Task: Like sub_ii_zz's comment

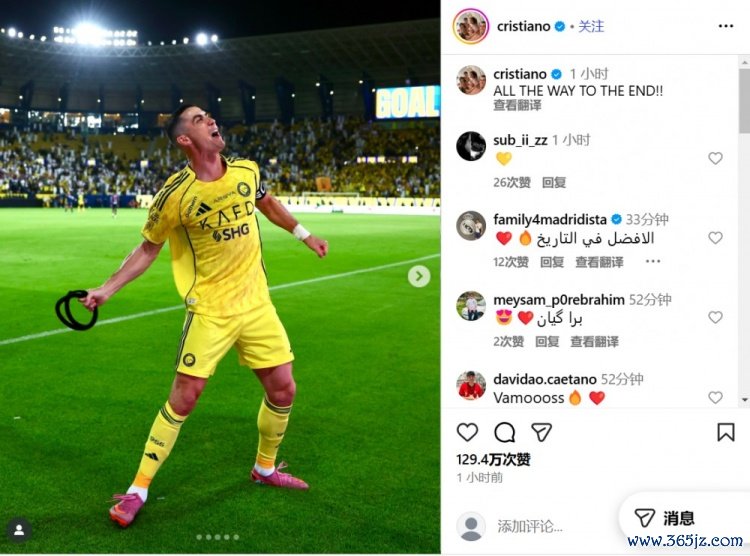Action: tap(715, 158)
